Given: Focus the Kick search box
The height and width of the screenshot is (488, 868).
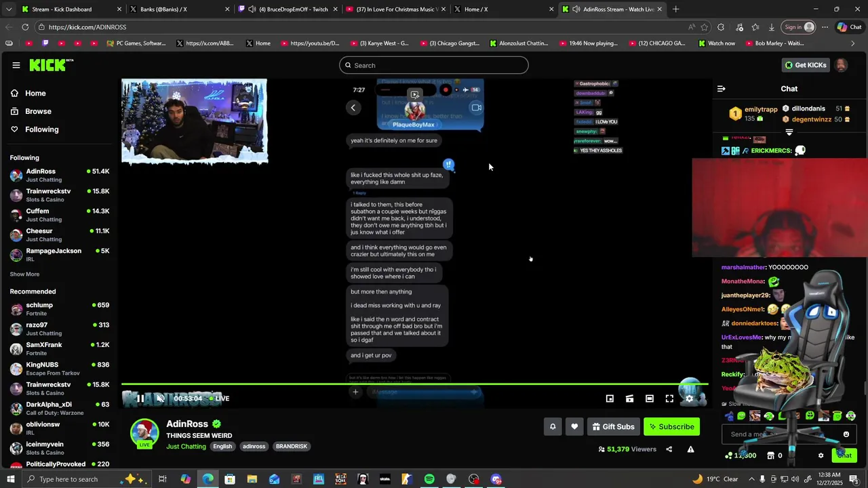Looking at the screenshot, I should coord(434,65).
